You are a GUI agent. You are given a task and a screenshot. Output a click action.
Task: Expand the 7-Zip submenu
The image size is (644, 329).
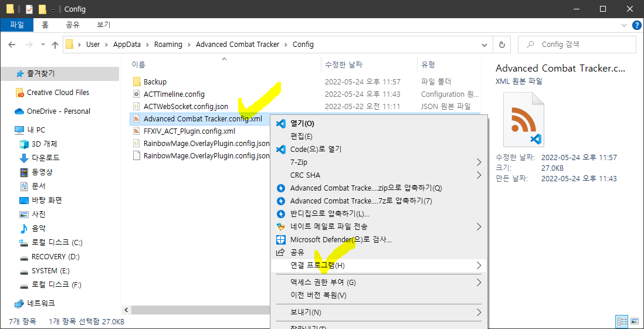pos(479,162)
